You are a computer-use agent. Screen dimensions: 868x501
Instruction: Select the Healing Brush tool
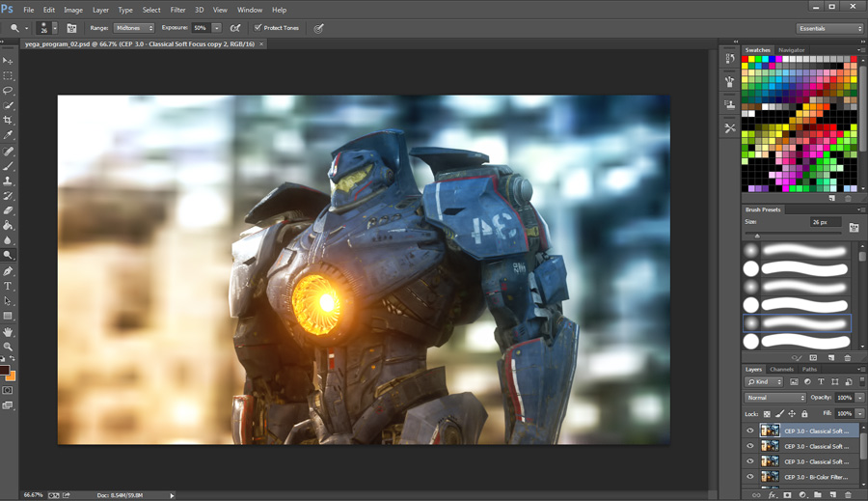coord(8,152)
